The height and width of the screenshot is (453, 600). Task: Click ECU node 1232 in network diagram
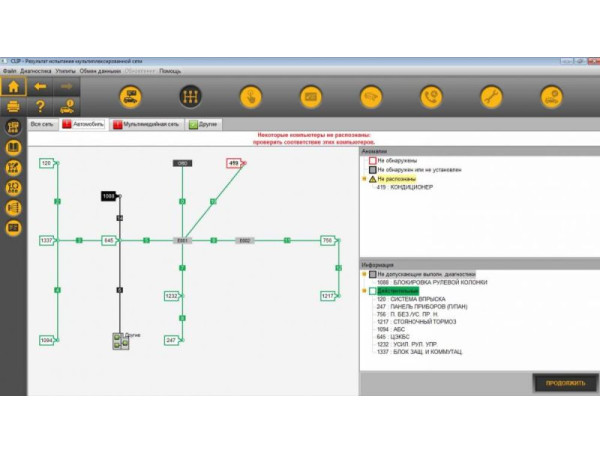click(171, 296)
